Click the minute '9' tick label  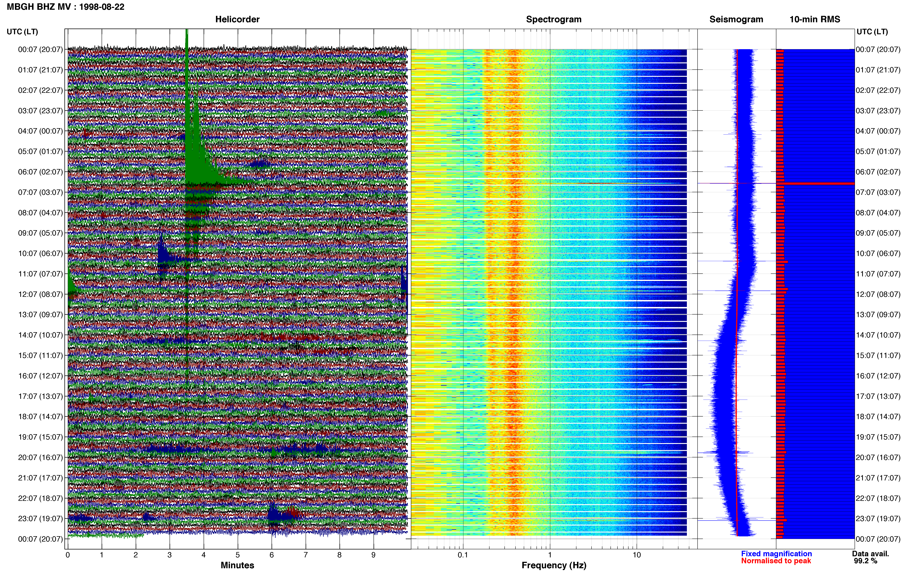pyautogui.click(x=373, y=555)
